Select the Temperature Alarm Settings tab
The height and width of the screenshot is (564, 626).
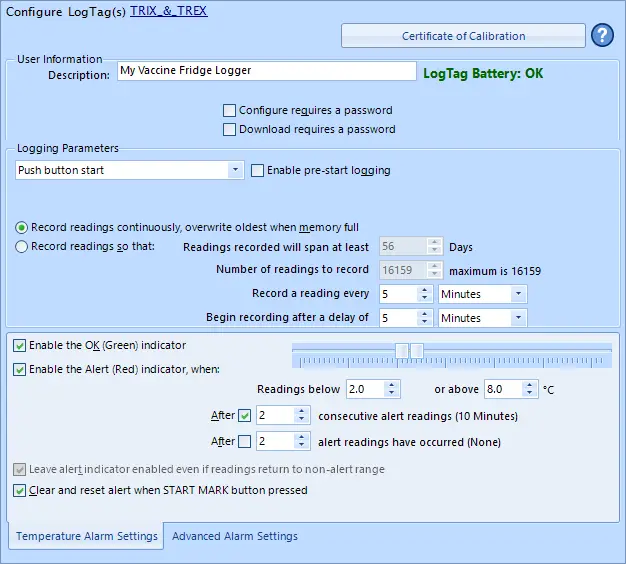[x=87, y=536]
